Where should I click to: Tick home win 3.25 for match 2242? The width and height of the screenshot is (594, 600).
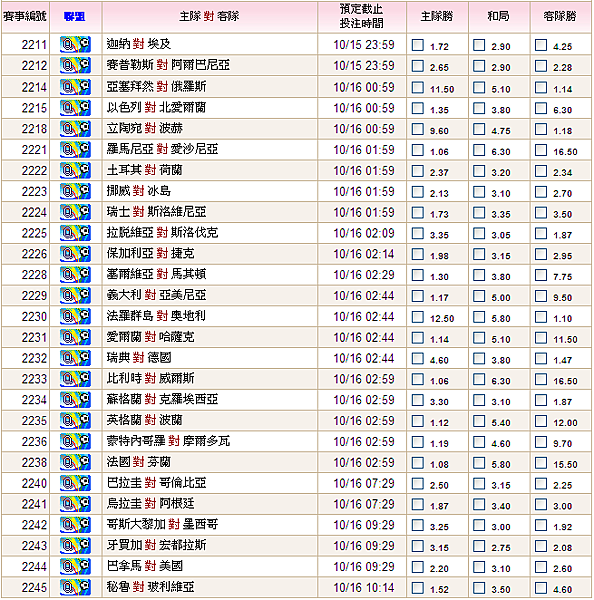pyautogui.click(x=418, y=525)
